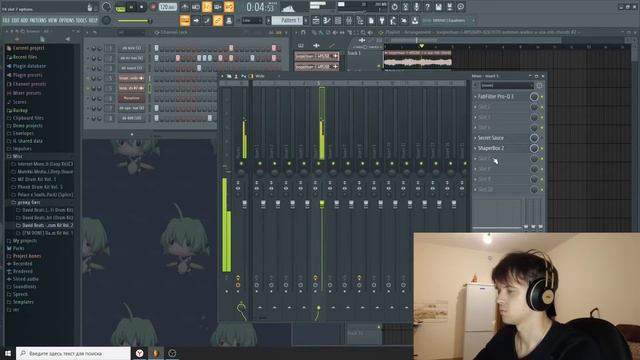The height and width of the screenshot is (360, 640).
Task: Open the HELP menu
Action: 93,20
